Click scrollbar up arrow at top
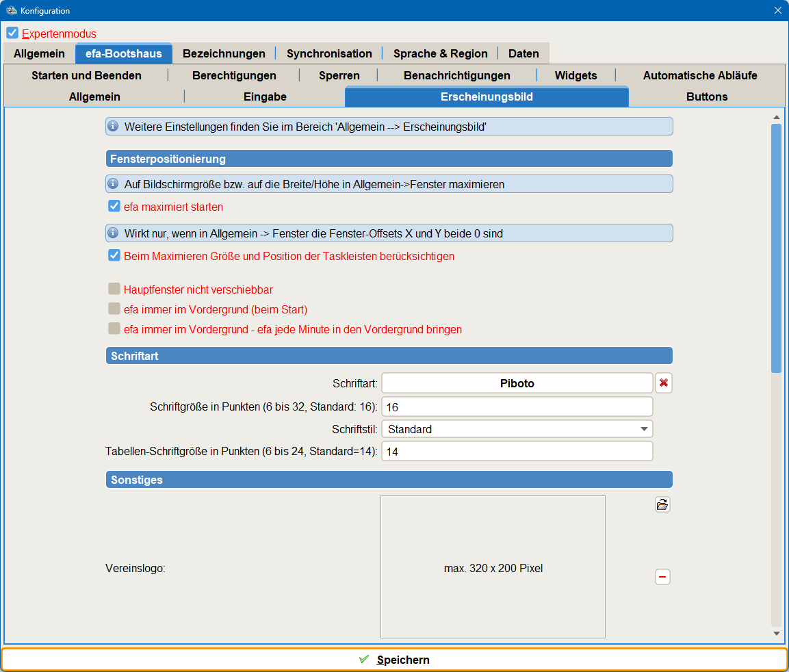 tap(776, 117)
